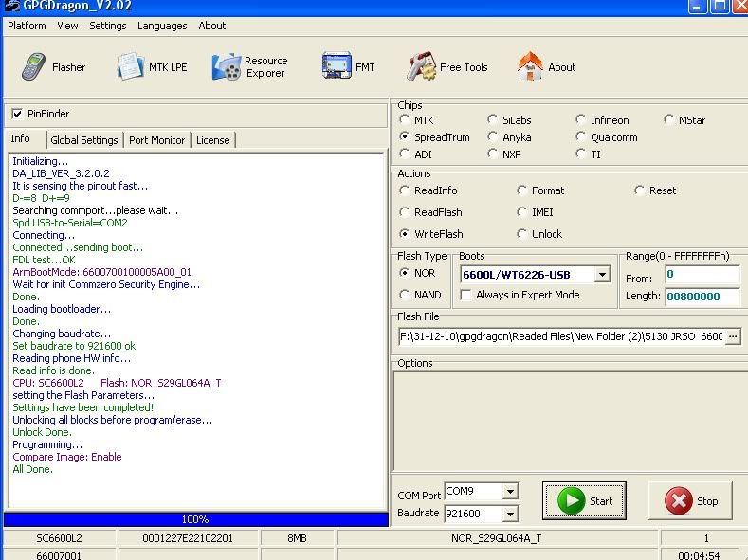This screenshot has width=748, height=560.
Task: Open the Languages menu
Action: [162, 26]
